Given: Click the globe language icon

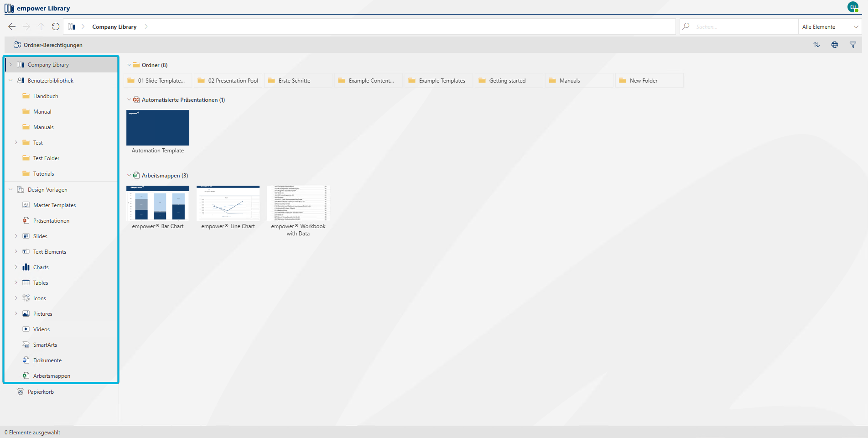Looking at the screenshot, I should tap(835, 45).
